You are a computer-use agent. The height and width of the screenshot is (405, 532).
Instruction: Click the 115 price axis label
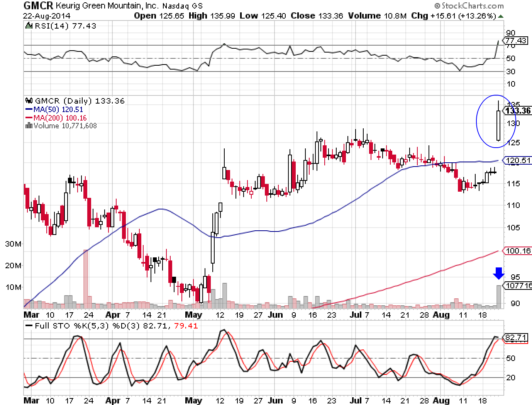coord(513,184)
